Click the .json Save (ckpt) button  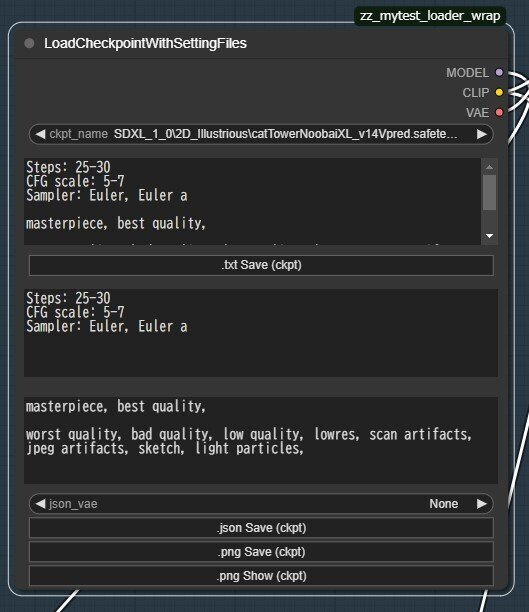tap(261, 528)
